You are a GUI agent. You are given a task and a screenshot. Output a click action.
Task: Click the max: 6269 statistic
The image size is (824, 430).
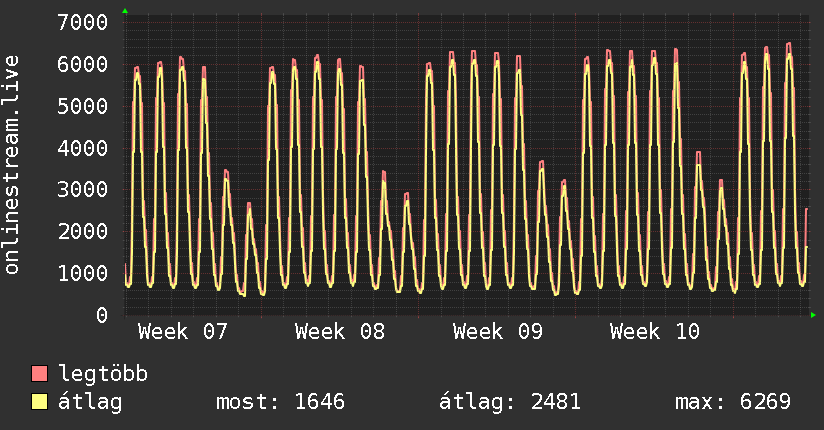click(x=733, y=402)
